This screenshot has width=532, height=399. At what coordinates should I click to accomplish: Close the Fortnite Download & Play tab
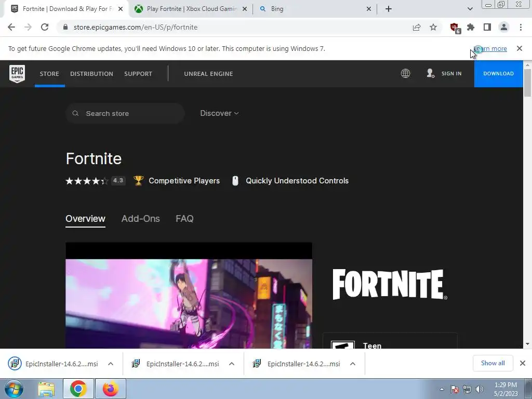coord(121,9)
